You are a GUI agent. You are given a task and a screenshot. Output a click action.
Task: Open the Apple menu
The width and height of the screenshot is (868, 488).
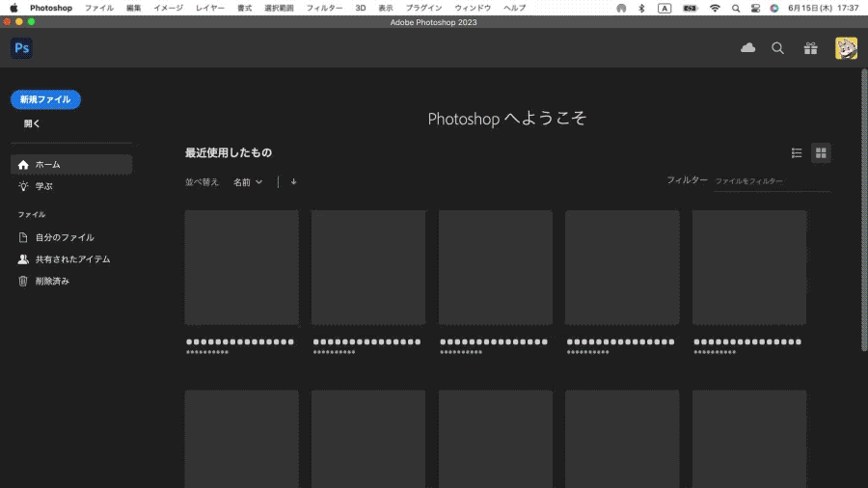point(14,8)
